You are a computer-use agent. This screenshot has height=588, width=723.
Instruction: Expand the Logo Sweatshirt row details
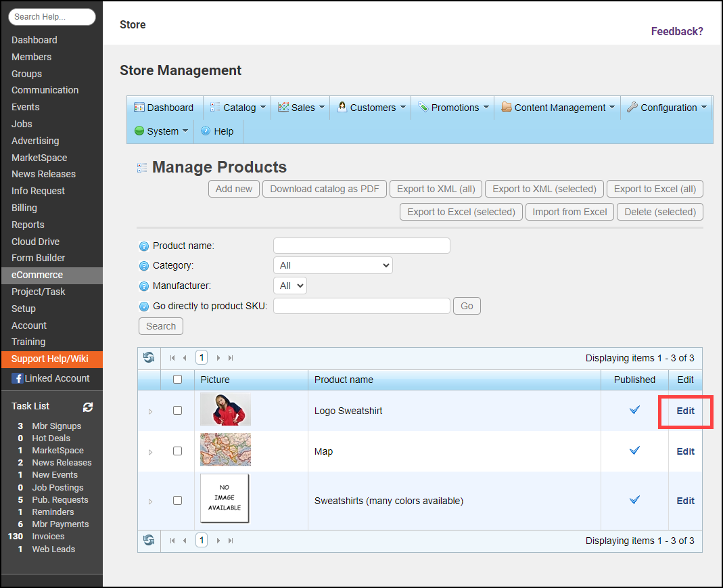point(150,411)
